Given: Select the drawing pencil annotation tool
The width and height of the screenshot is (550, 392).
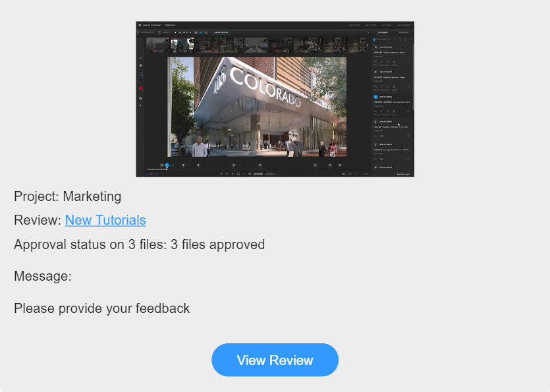Looking at the screenshot, I should (140, 59).
